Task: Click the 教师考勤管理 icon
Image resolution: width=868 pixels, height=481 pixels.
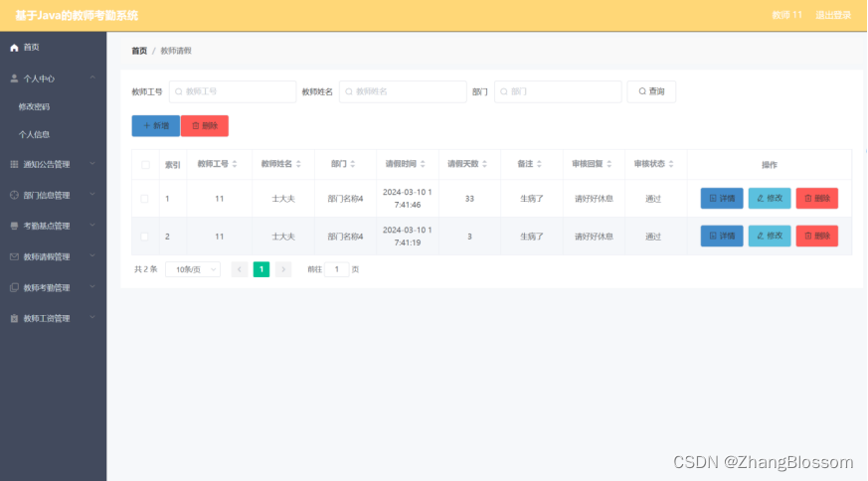Action: [x=14, y=287]
